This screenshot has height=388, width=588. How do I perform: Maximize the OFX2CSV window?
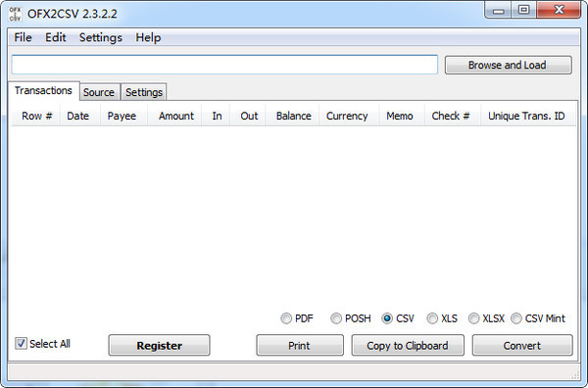524,10
